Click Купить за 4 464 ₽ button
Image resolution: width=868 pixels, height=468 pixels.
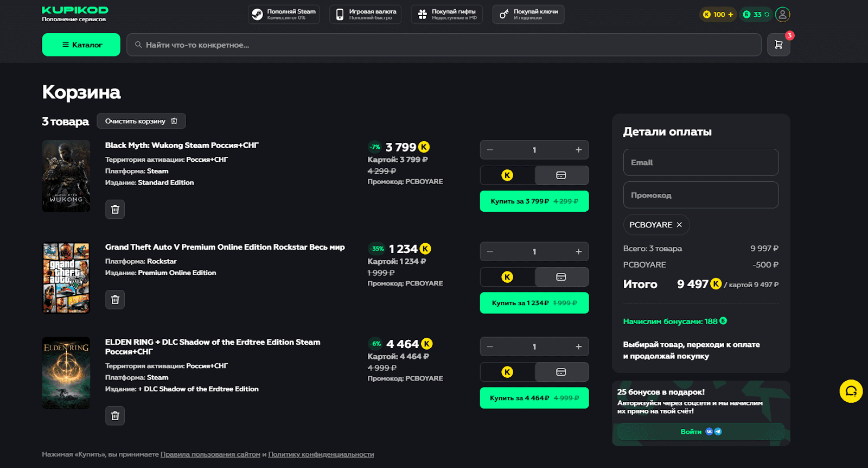(534, 398)
